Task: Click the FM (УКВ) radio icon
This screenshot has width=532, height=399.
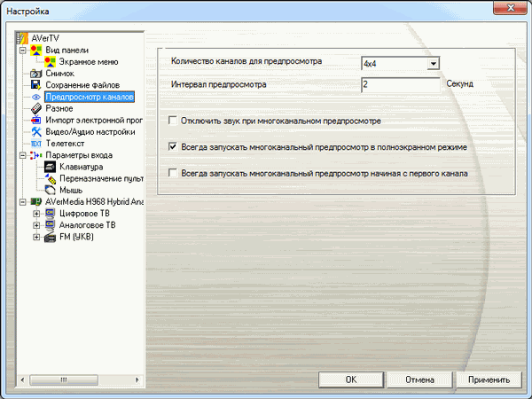Action: (50, 237)
